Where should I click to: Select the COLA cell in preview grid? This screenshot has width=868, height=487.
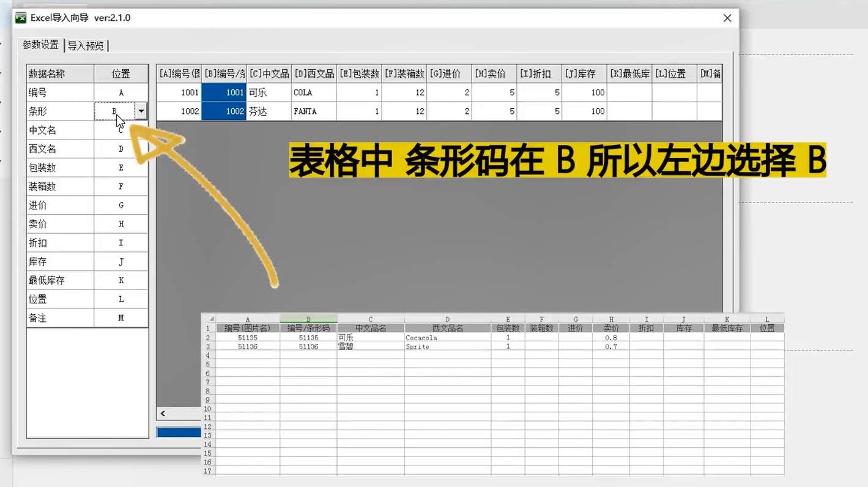(x=314, y=92)
